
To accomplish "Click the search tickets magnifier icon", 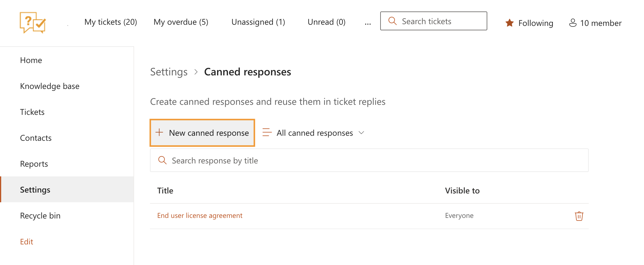I will pyautogui.click(x=393, y=21).
